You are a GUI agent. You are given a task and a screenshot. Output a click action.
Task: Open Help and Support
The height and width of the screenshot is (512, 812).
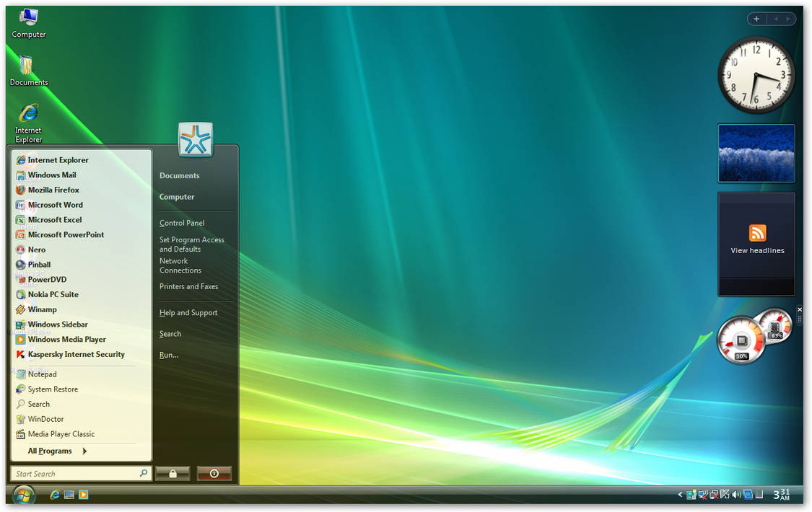coord(188,312)
